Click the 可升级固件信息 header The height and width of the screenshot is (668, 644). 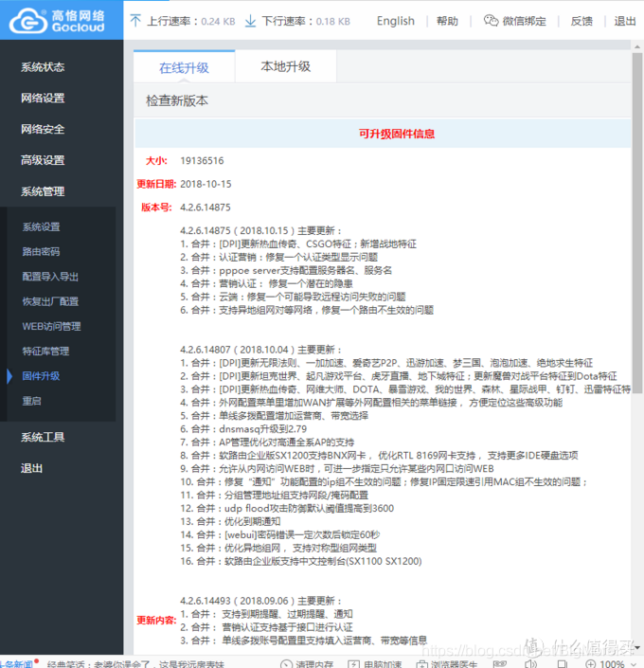(397, 134)
